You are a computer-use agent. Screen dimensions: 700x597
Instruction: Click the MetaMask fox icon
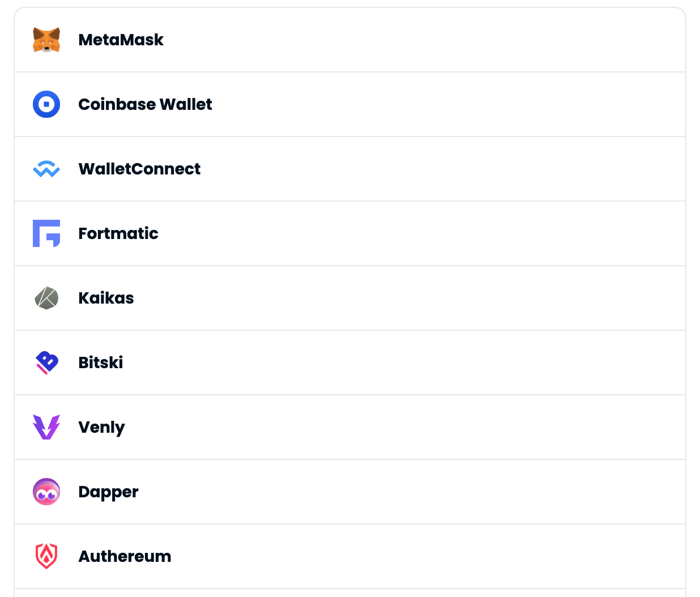pos(46,40)
